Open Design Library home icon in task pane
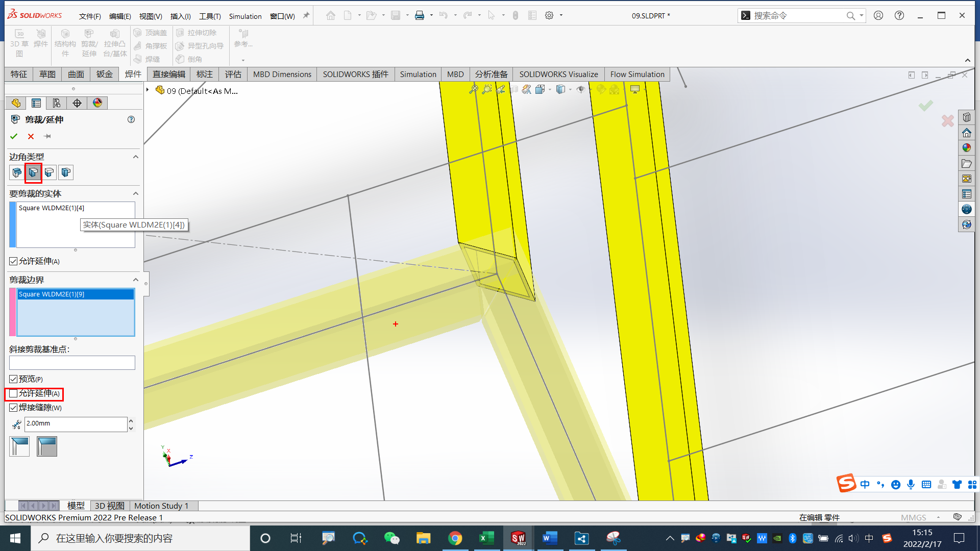 (967, 133)
